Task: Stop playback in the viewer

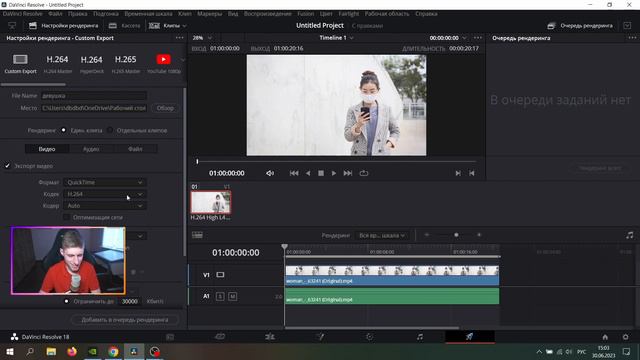Action: tap(321, 173)
